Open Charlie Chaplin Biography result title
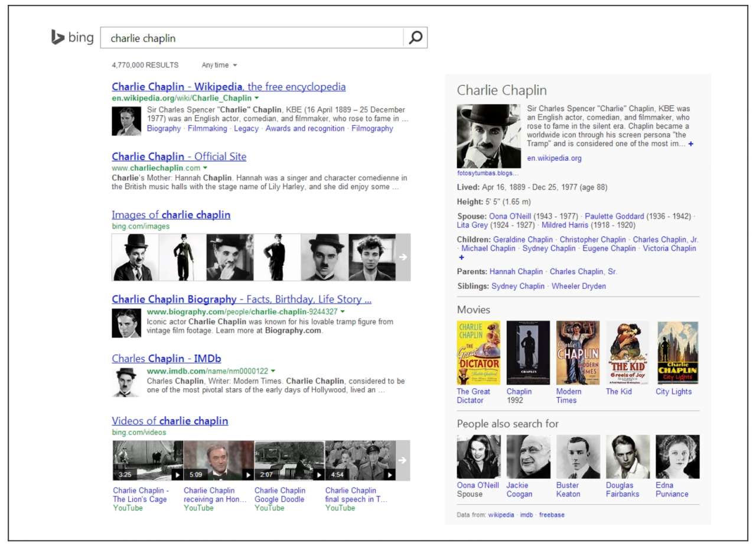This screenshot has width=756, height=549. point(242,299)
